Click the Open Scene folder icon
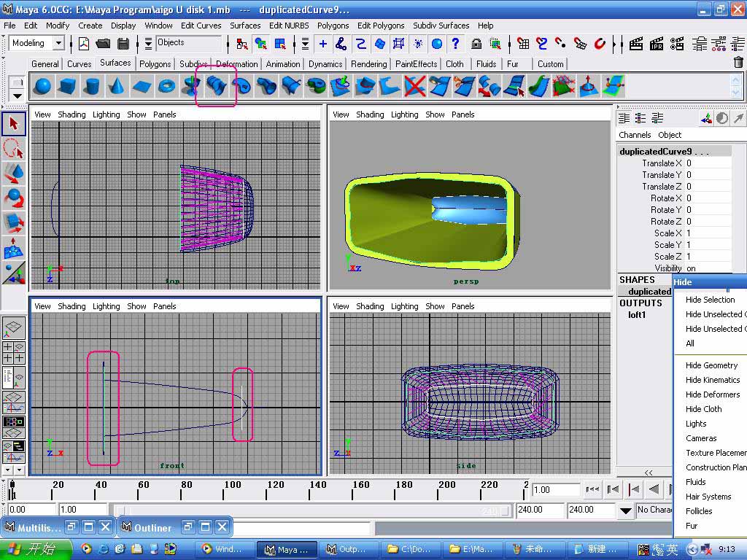The height and width of the screenshot is (560, 747). click(x=103, y=44)
